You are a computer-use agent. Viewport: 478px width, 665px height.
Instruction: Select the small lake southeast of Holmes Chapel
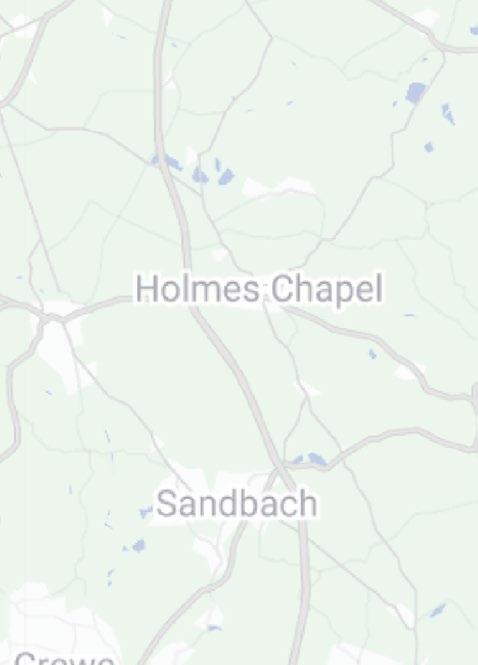point(372,354)
